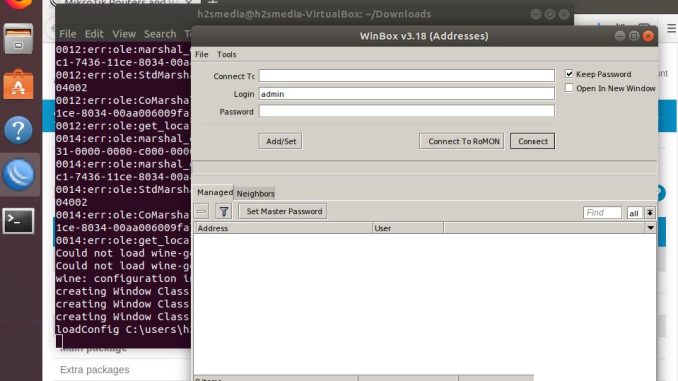
Task: Open the terminal's File menu
Action: (x=67, y=34)
